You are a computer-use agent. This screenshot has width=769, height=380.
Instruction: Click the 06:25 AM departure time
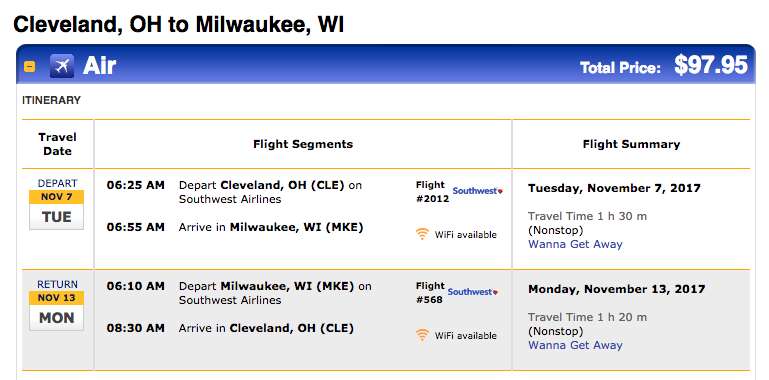(136, 185)
